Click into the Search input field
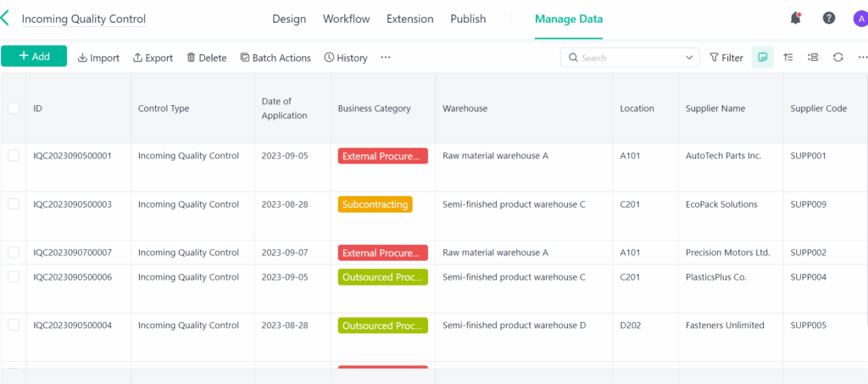The width and height of the screenshot is (868, 384). click(x=627, y=58)
